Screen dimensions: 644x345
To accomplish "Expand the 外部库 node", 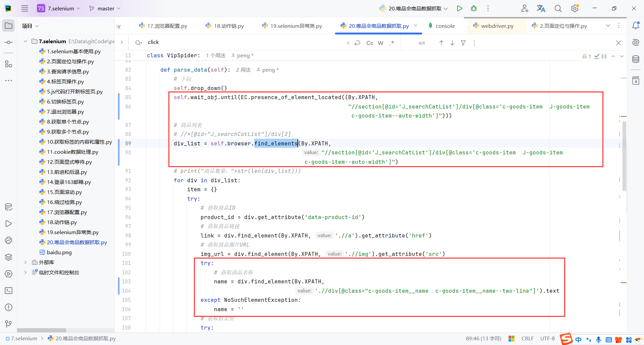I will 25,262.
